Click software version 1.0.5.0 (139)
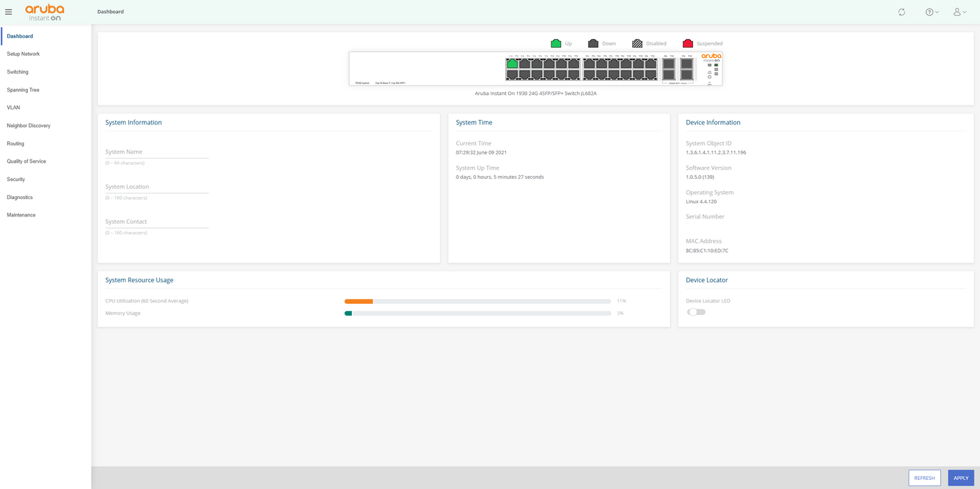The image size is (980, 489). 700,177
